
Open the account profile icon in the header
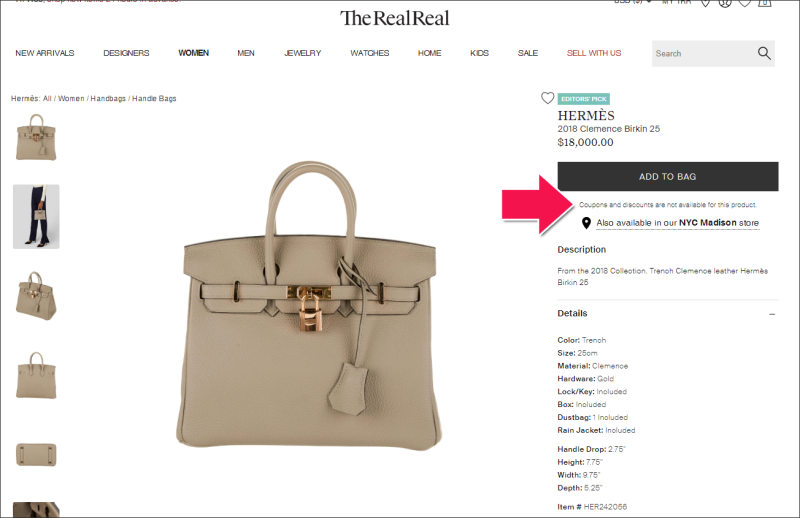(x=724, y=3)
